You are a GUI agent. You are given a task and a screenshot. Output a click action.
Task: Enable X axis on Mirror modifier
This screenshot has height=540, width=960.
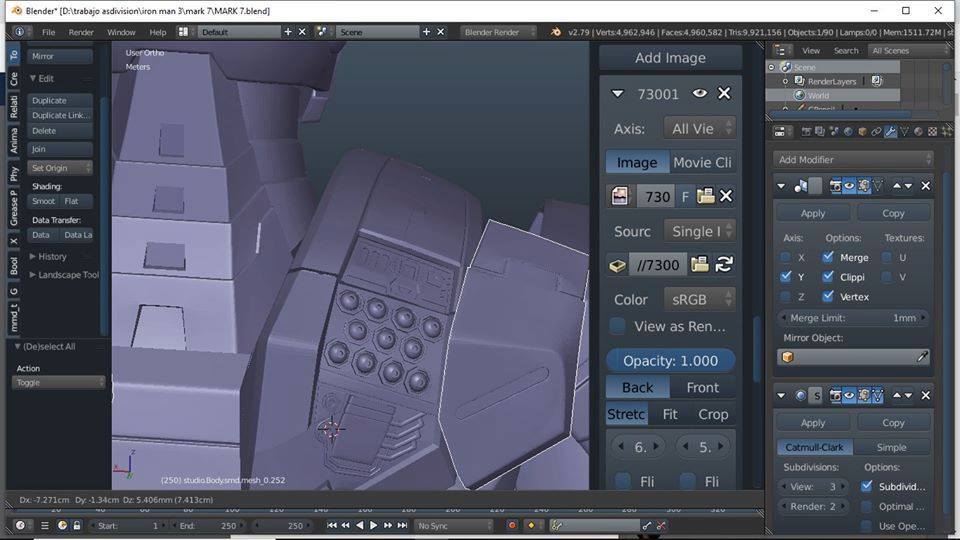[x=785, y=257]
